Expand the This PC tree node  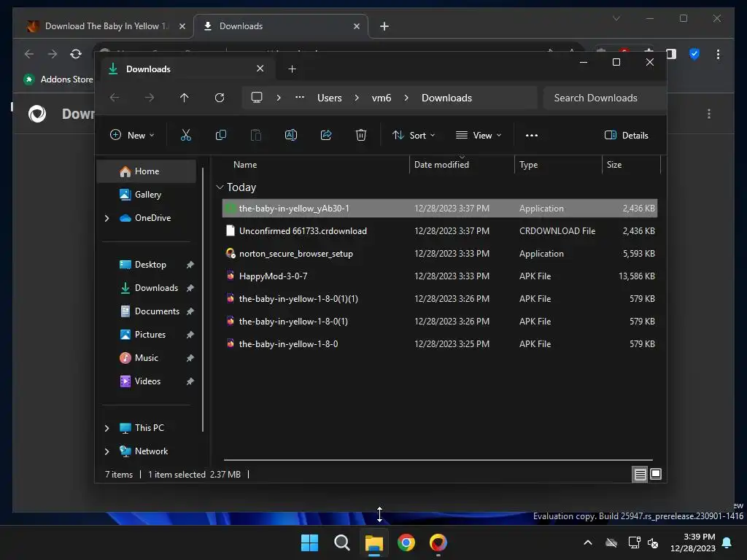[107, 428]
